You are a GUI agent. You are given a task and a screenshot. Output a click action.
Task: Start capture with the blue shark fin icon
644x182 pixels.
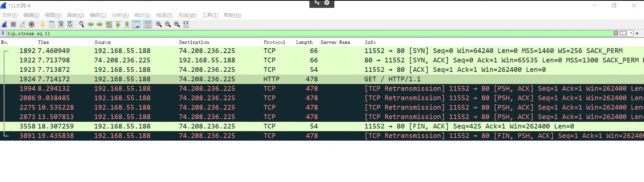[x=5, y=25]
